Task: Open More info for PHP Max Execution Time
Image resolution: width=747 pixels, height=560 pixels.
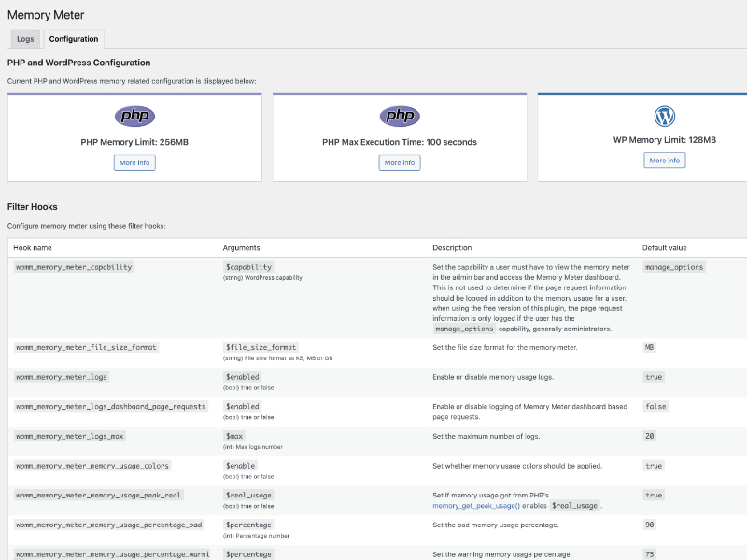Action: (400, 162)
